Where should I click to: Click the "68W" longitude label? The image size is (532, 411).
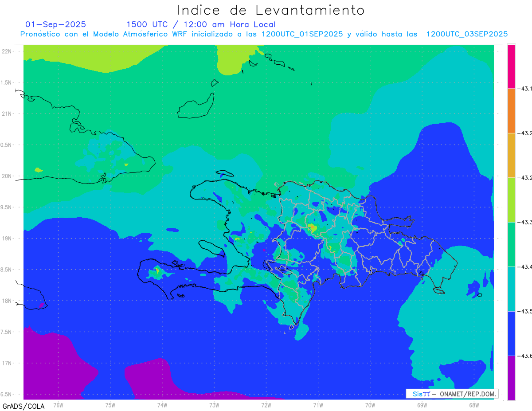(474, 405)
